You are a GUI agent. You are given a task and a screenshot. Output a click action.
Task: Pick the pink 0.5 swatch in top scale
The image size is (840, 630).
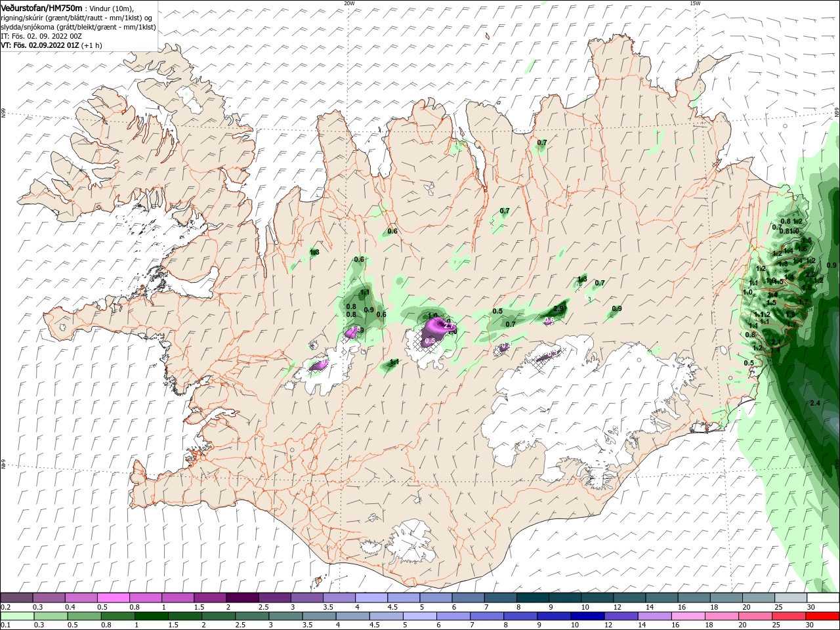(x=114, y=598)
